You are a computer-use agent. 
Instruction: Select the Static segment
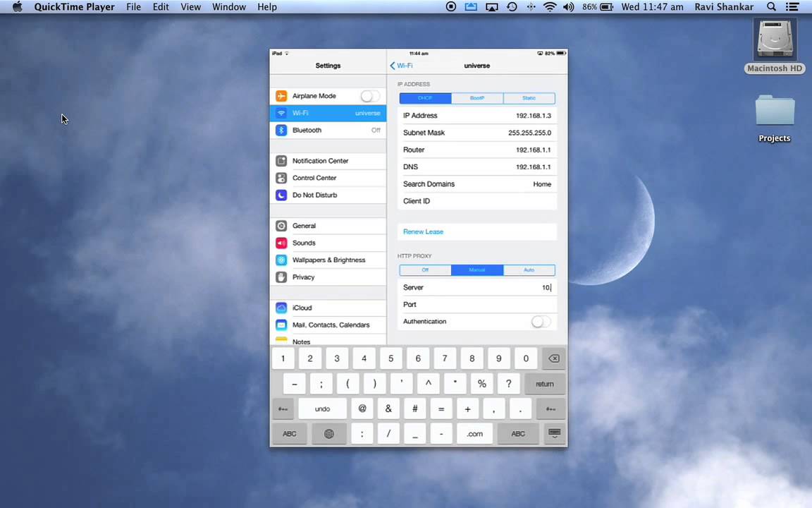[529, 98]
